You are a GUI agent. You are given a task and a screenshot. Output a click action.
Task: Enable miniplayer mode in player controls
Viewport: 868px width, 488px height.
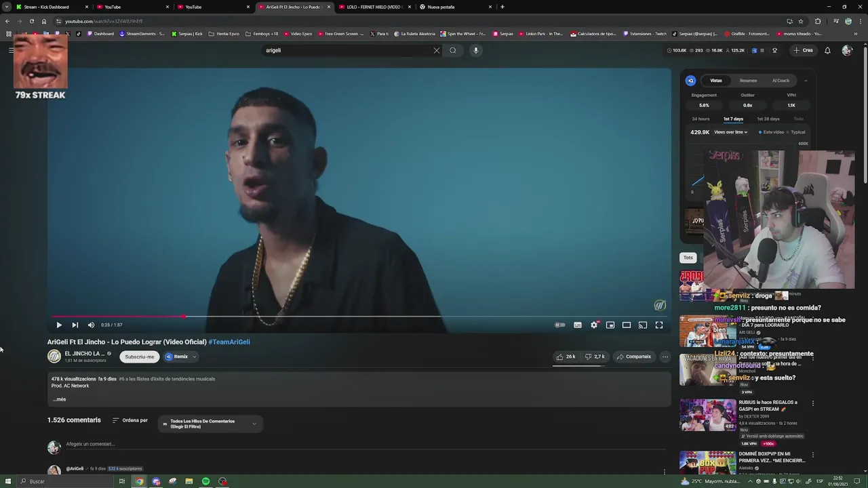tap(610, 325)
